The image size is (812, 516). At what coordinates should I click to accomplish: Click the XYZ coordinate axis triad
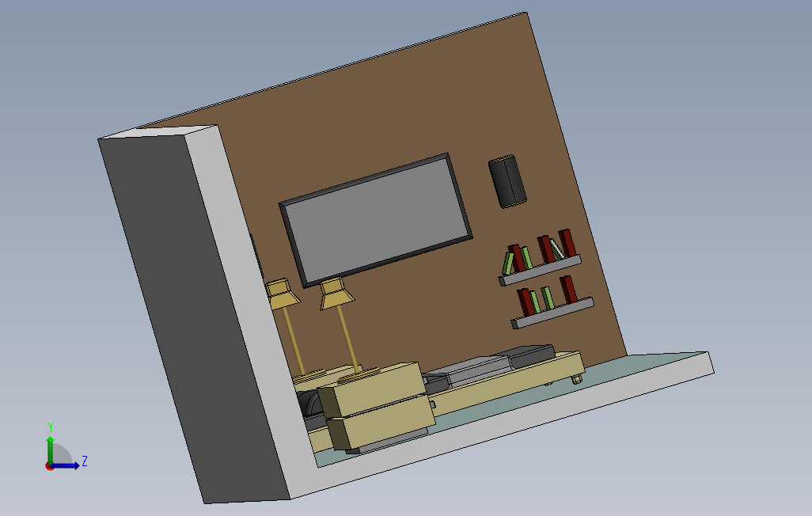[x=66, y=447]
